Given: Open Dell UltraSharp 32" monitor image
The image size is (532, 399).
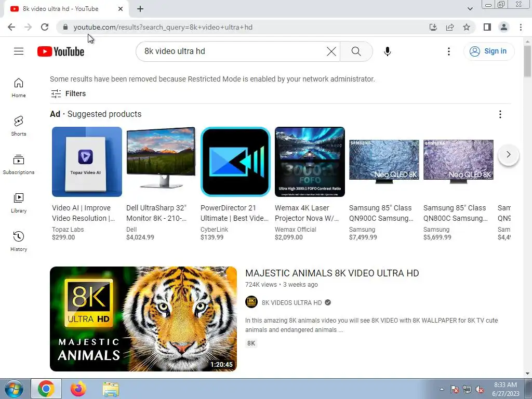Looking at the screenshot, I should click(161, 162).
